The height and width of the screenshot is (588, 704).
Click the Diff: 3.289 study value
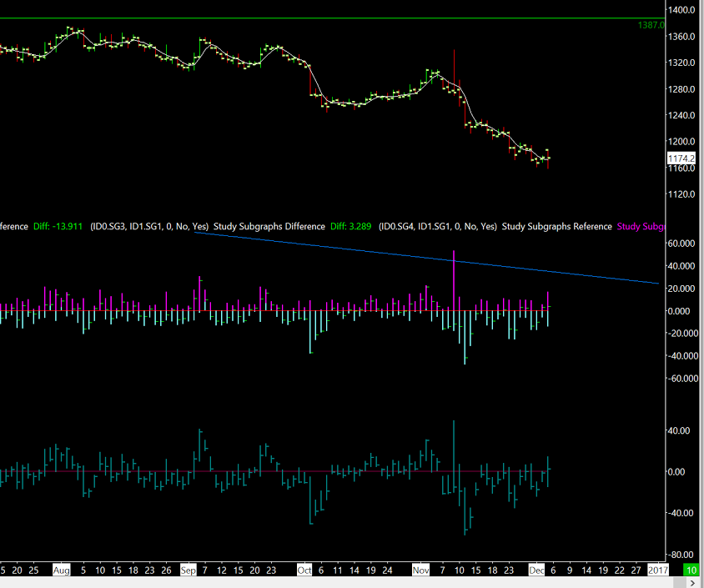[x=350, y=226]
